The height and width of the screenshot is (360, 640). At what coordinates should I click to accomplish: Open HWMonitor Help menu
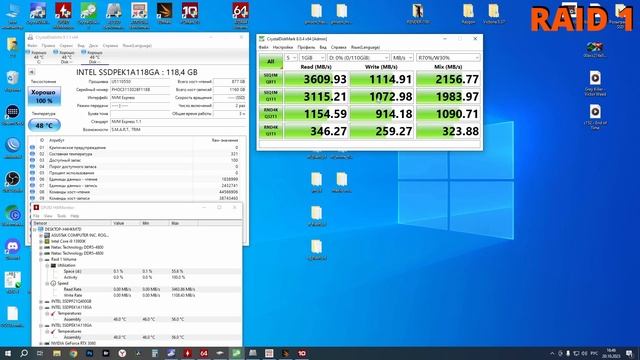pyautogui.click(x=74, y=216)
